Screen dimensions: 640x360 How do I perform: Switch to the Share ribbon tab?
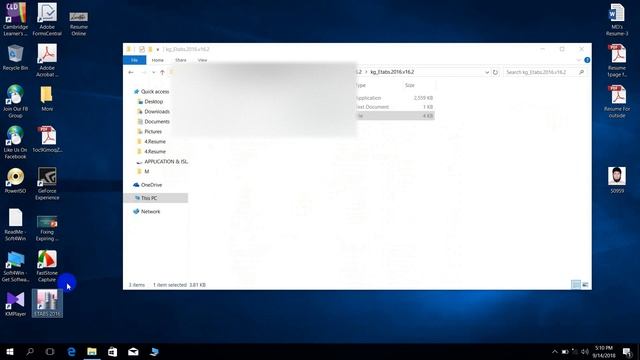click(181, 60)
